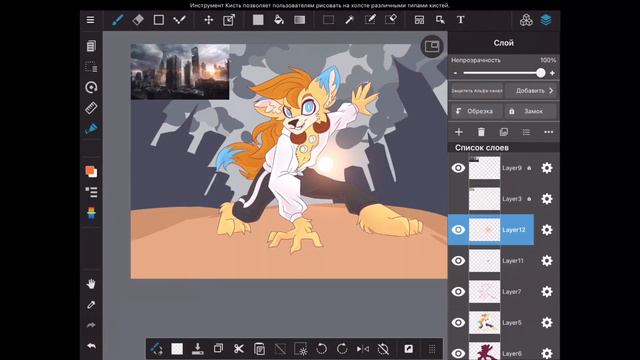Screen dimensions: 640x360
Task: Toggle the Layers panel icon
Action: (546, 20)
